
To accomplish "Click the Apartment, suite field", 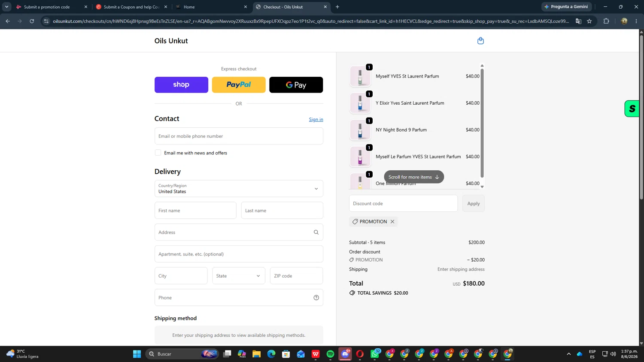I will click(x=239, y=254).
